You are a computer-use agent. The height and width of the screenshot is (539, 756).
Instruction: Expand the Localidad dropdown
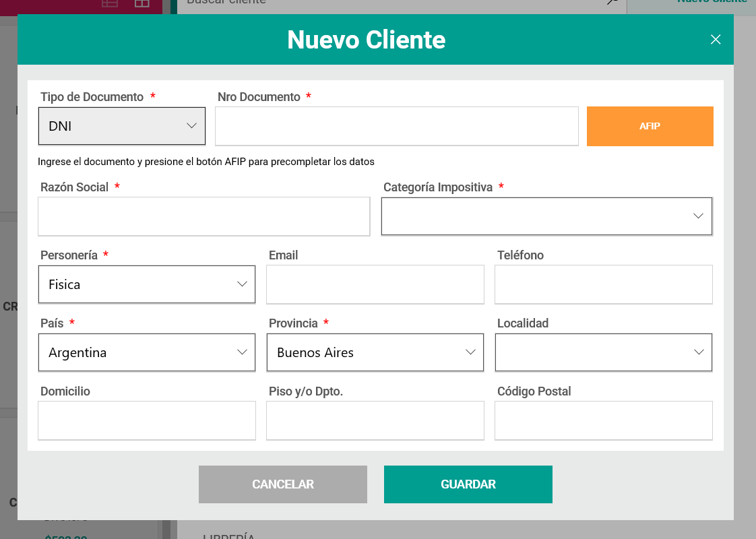pyautogui.click(x=604, y=352)
